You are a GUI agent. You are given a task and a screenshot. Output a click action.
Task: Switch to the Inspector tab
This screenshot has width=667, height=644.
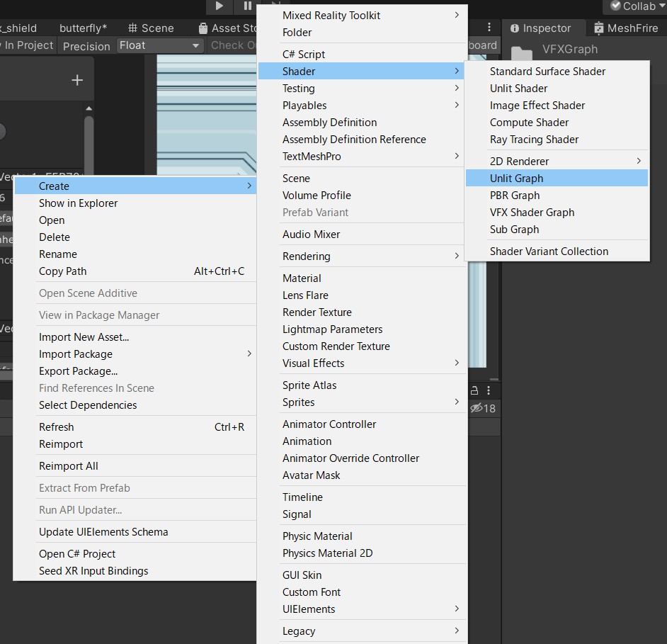coord(540,28)
